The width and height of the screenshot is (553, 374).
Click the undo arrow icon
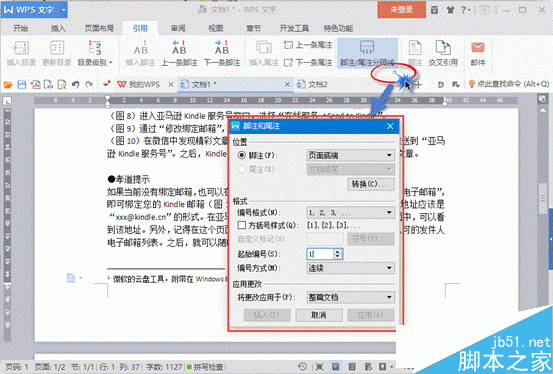tap(75, 85)
